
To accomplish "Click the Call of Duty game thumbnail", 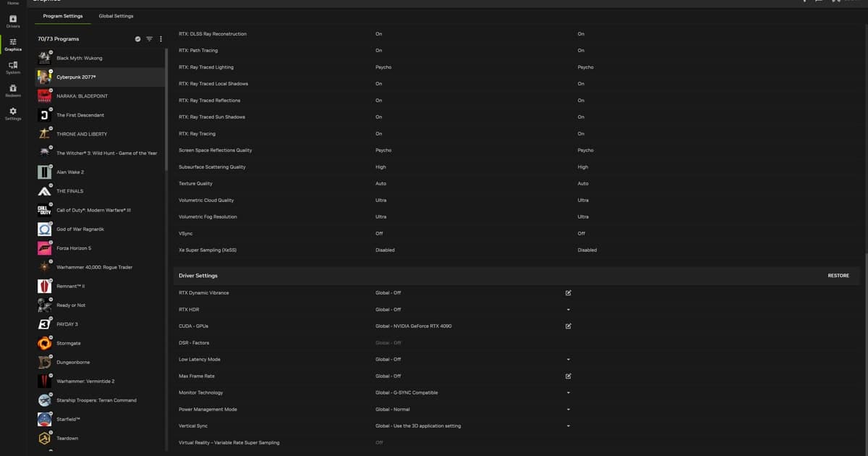I will coord(44,210).
